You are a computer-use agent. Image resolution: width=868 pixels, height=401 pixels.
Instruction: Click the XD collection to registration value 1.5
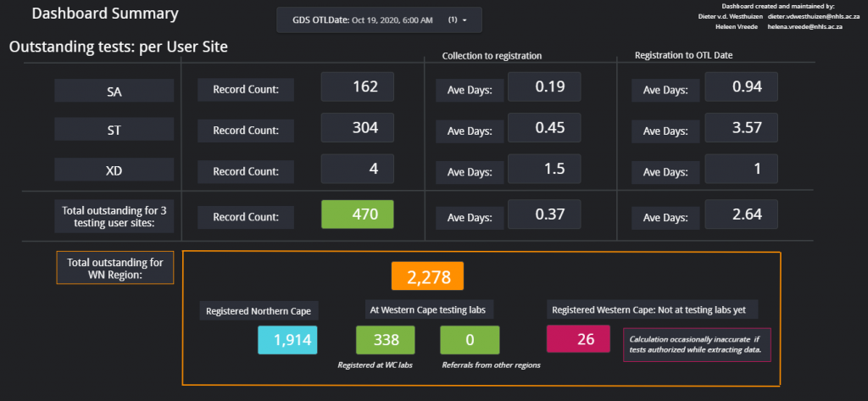click(x=543, y=168)
